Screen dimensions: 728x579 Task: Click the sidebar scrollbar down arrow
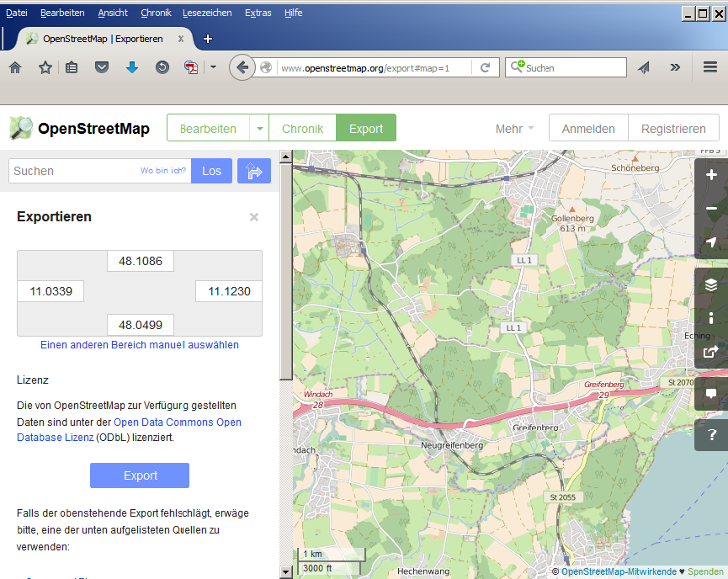pyautogui.click(x=285, y=572)
